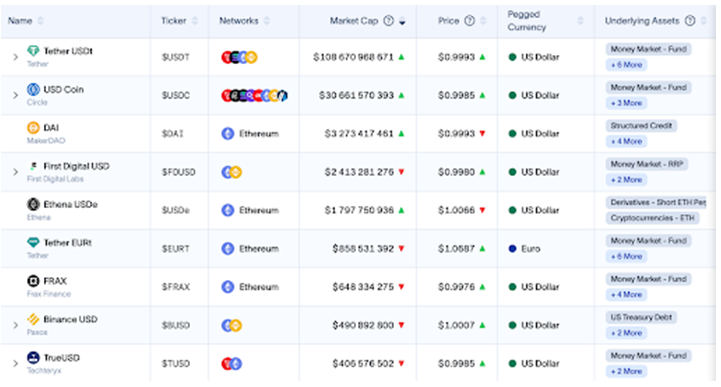721x387 pixels.
Task: Click Ethereum network icon in Tether EURt row
Action: click(x=228, y=249)
